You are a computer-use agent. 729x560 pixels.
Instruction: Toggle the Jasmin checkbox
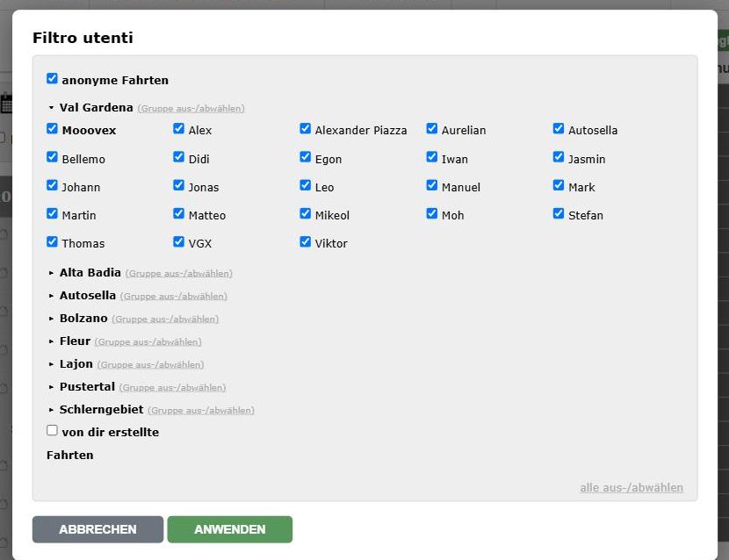pos(559,157)
